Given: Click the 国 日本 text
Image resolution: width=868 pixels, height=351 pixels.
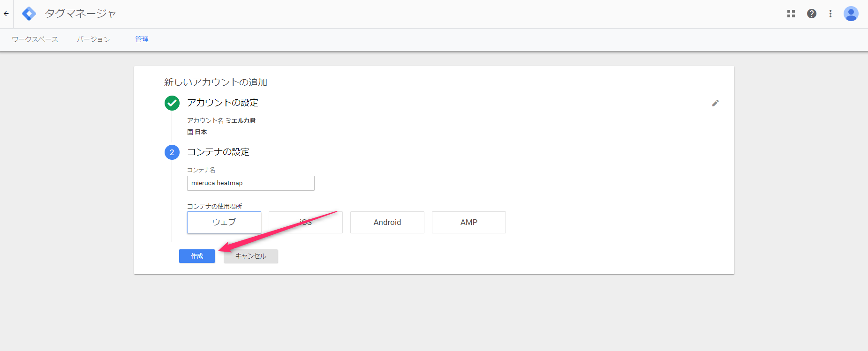Looking at the screenshot, I should tap(197, 132).
